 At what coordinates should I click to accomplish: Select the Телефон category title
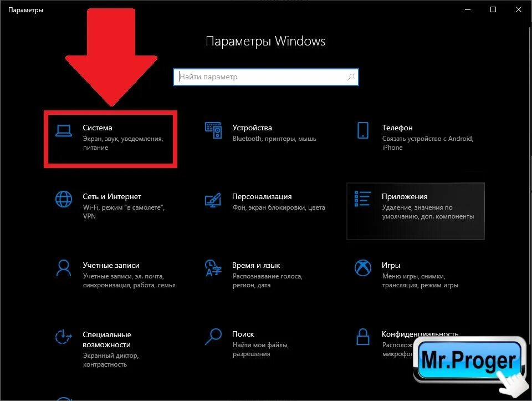[397, 128]
